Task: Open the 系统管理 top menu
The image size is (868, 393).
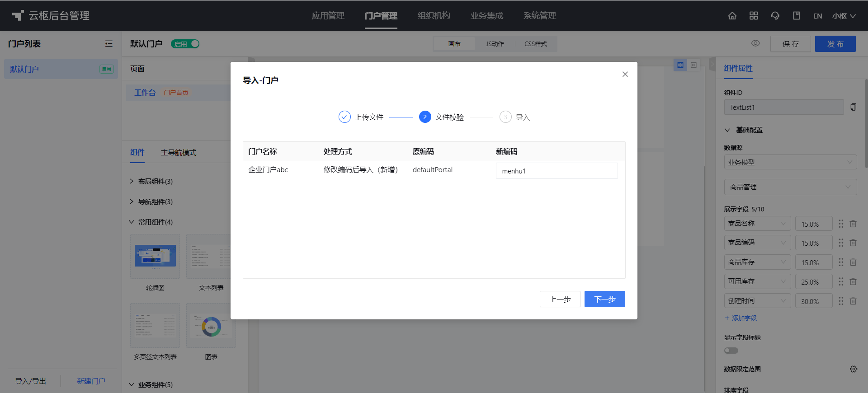Action: click(x=540, y=16)
